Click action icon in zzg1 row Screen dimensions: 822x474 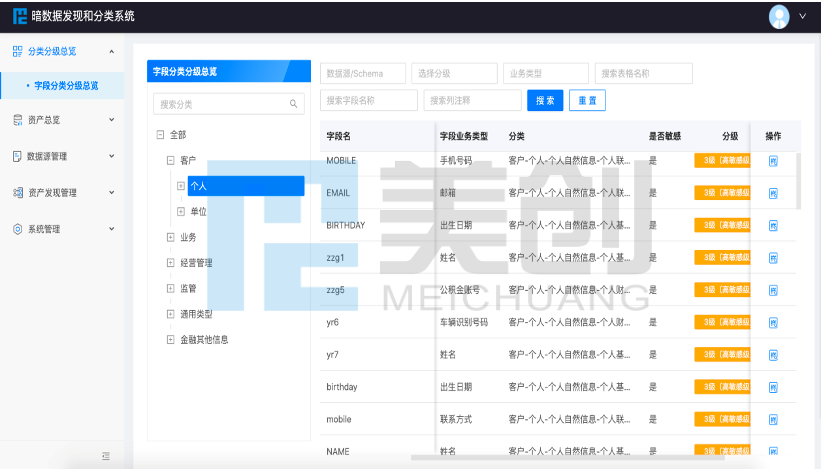click(773, 258)
